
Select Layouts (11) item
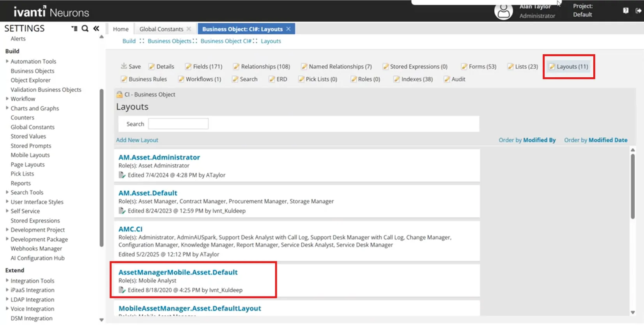point(569,66)
